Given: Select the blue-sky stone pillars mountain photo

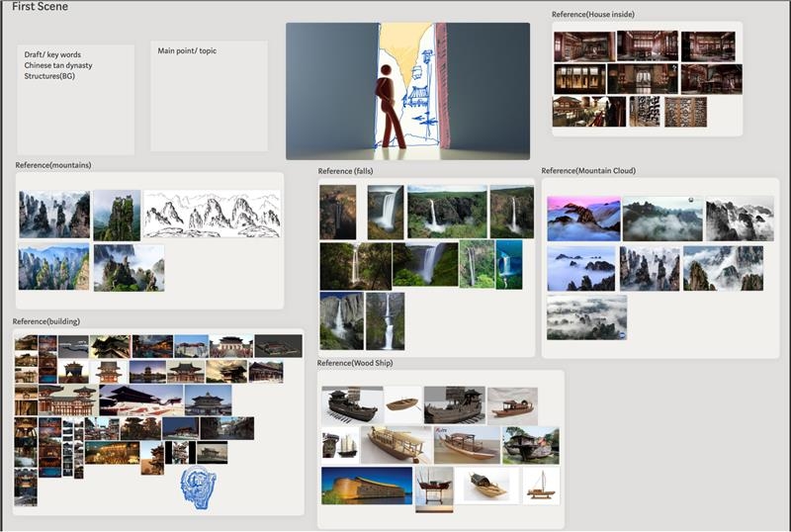Looking at the screenshot, I should pos(53,268).
